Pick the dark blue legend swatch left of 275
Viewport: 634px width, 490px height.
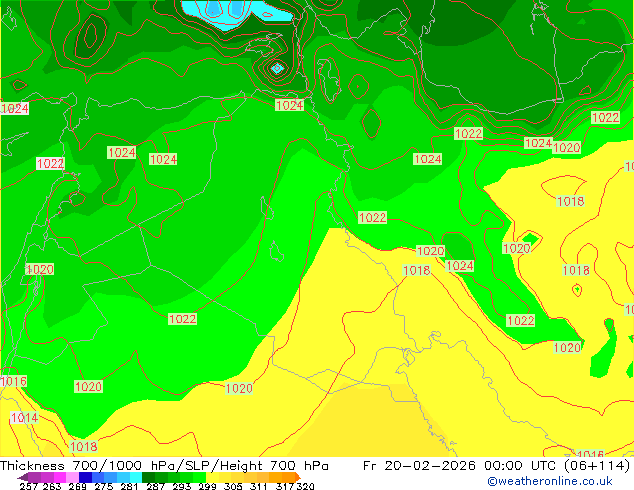click(x=85, y=477)
